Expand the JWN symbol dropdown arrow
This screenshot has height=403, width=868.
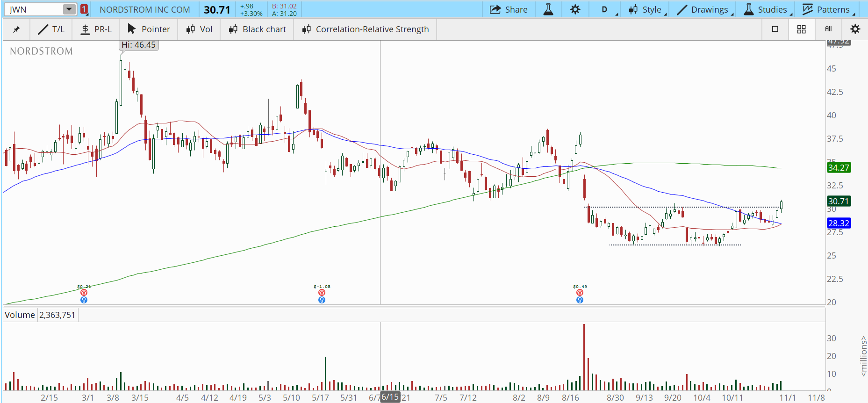pos(69,9)
